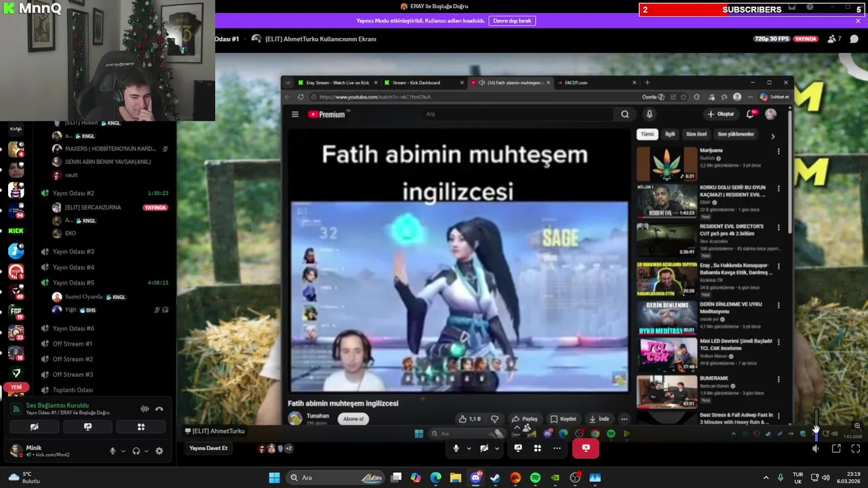
Task: Deafen headphones in Discord user panel
Action: pyautogui.click(x=136, y=451)
